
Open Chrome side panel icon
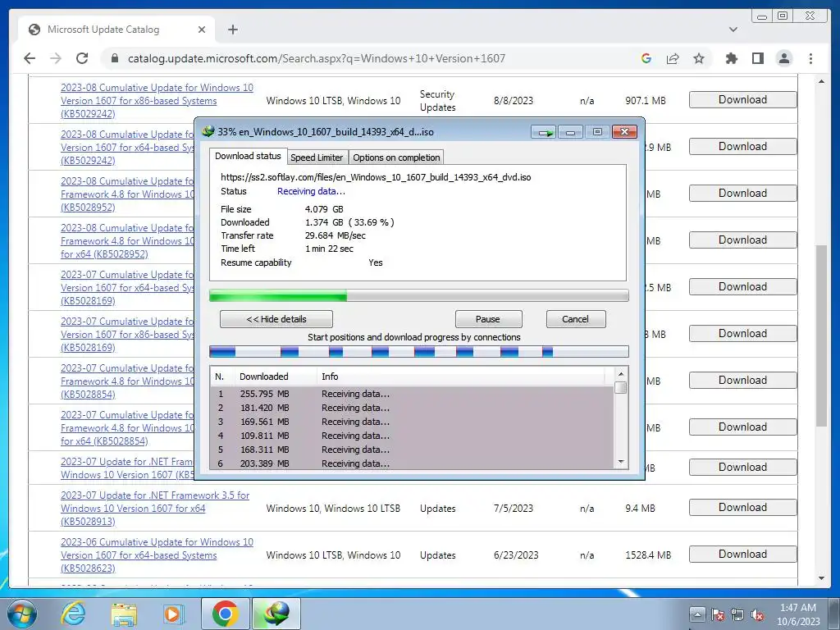(x=757, y=58)
